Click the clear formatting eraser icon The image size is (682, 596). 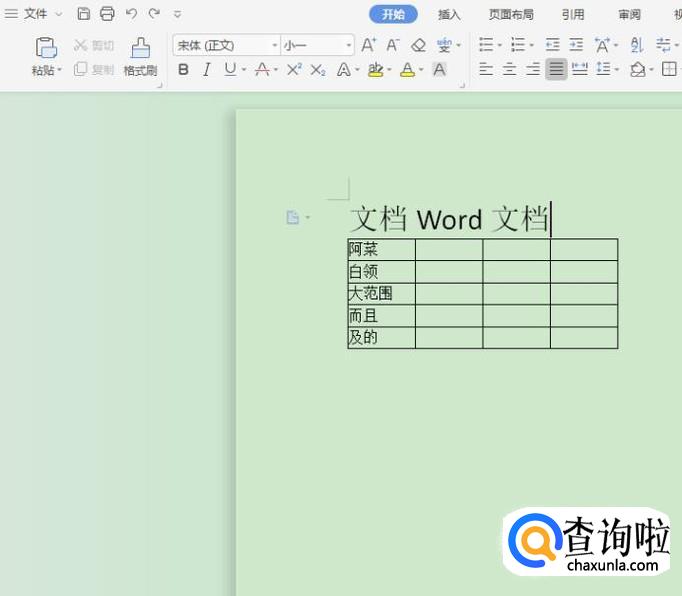418,45
